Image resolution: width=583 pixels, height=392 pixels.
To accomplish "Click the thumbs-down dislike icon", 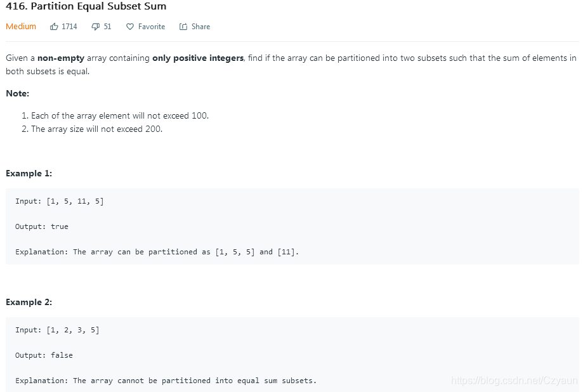I will click(96, 27).
